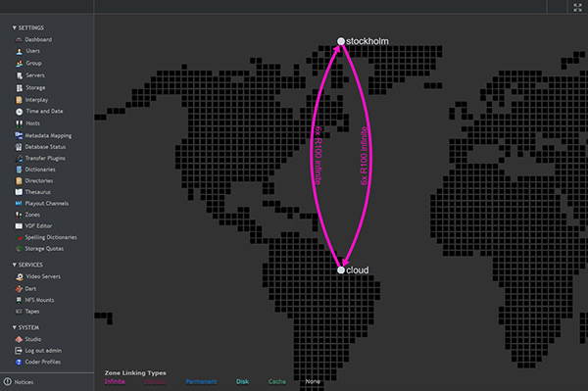Screen dimensions: 588x391
Task: Open the Playout Channels page
Action: tap(47, 203)
